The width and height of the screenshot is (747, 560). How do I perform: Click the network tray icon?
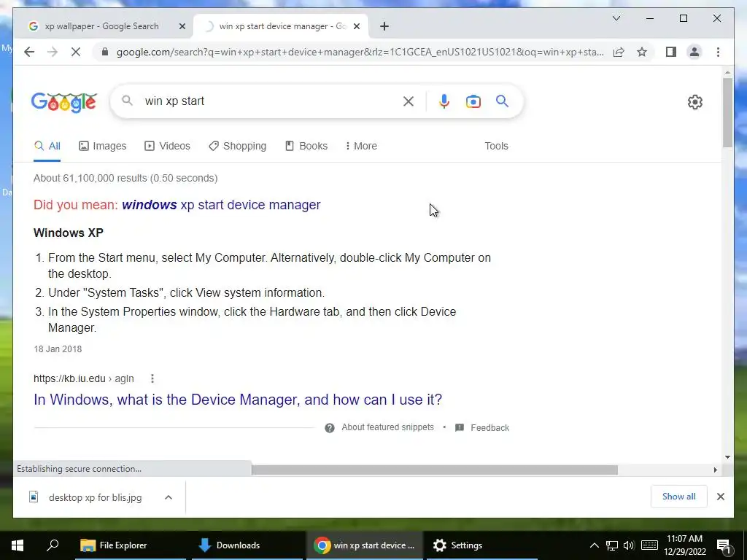tap(612, 545)
